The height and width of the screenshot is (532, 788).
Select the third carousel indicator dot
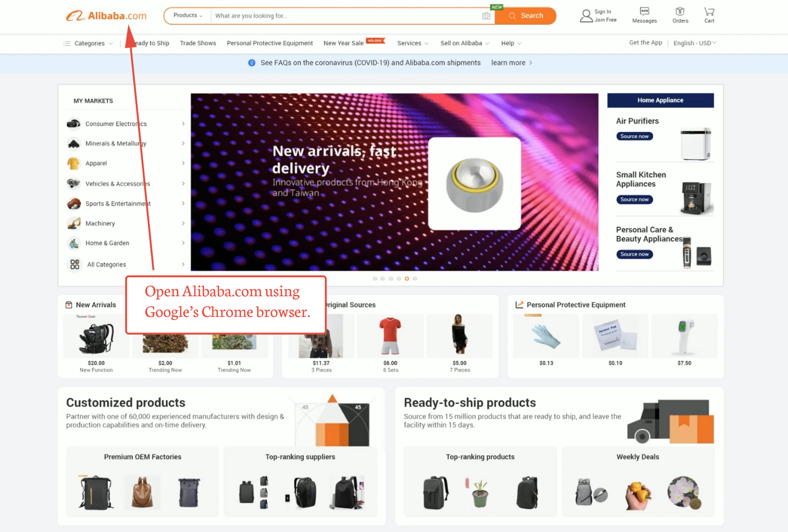pyautogui.click(x=391, y=278)
